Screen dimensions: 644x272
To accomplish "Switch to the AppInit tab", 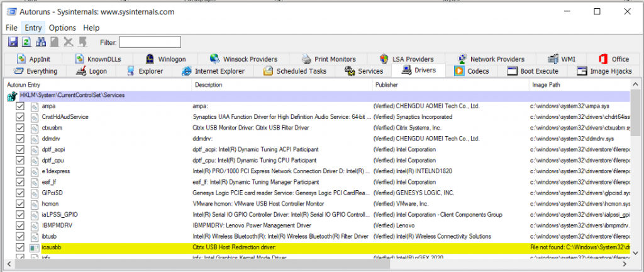I will (x=34, y=59).
